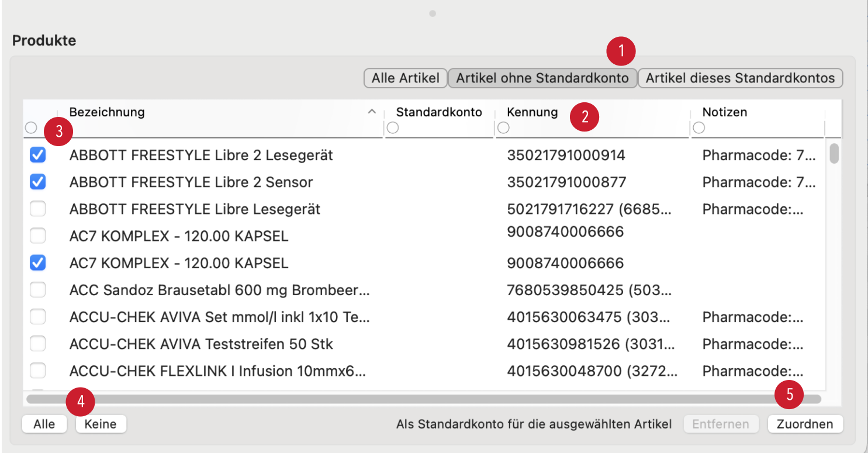Image resolution: width=868 pixels, height=453 pixels.
Task: Click Pharmacode note of Libre 2 Sensor row
Action: pyautogui.click(x=759, y=182)
